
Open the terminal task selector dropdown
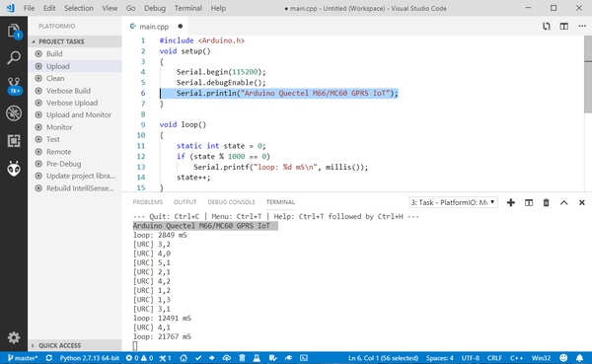pos(453,203)
